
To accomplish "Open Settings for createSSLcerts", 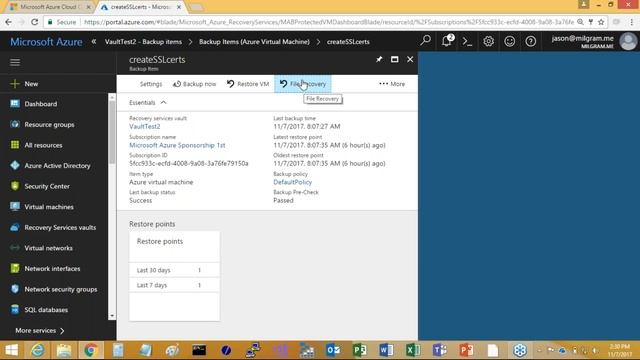I will (151, 84).
